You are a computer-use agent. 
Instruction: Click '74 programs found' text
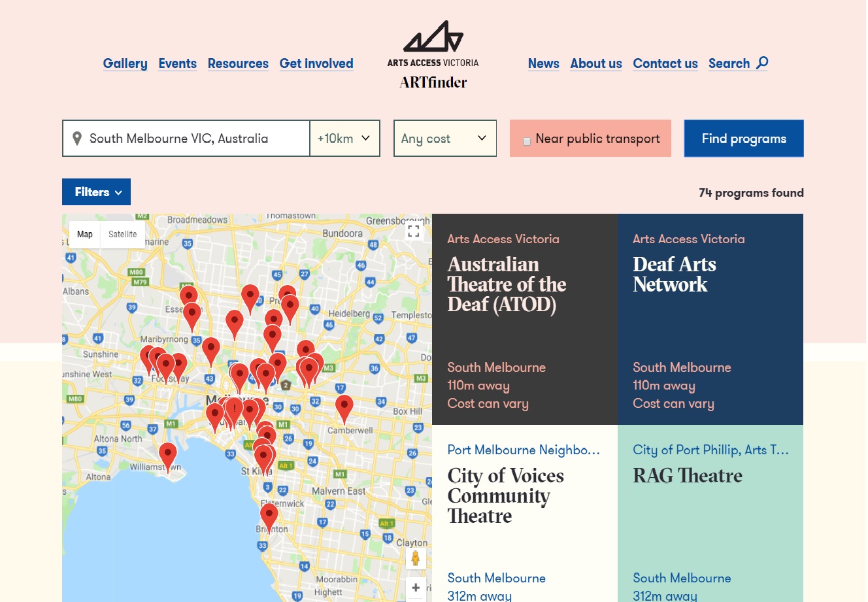[751, 193]
